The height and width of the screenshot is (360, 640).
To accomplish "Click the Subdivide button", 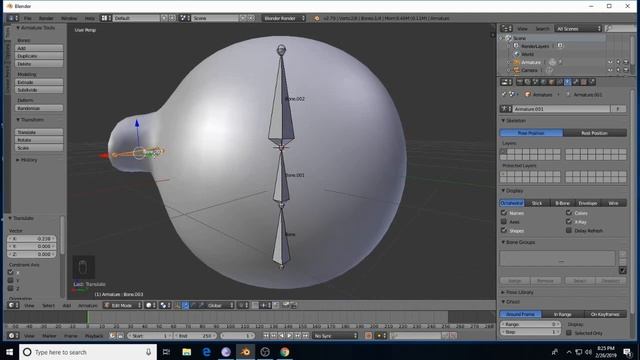I will click(39, 90).
